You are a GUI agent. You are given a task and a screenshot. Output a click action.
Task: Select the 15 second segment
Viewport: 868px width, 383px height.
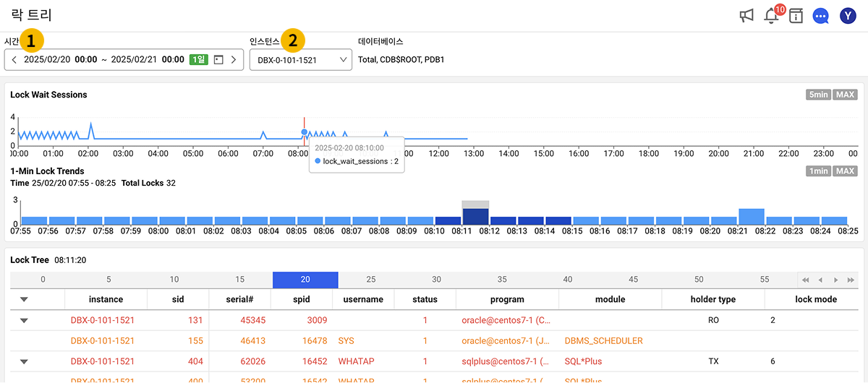[240, 280]
